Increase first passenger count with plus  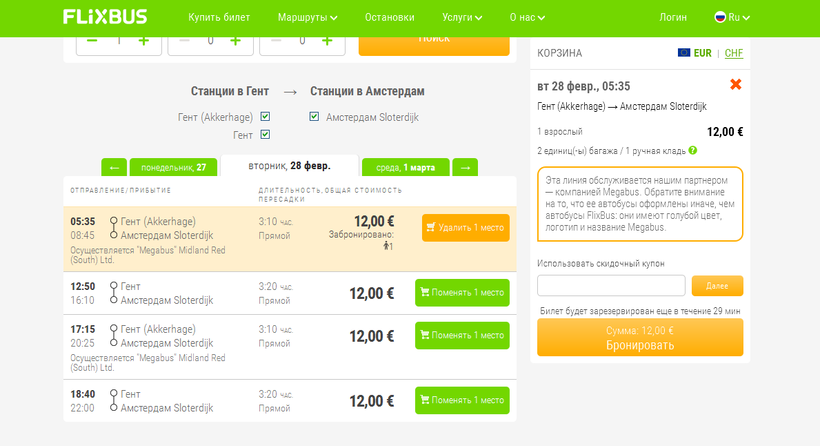coord(143,40)
